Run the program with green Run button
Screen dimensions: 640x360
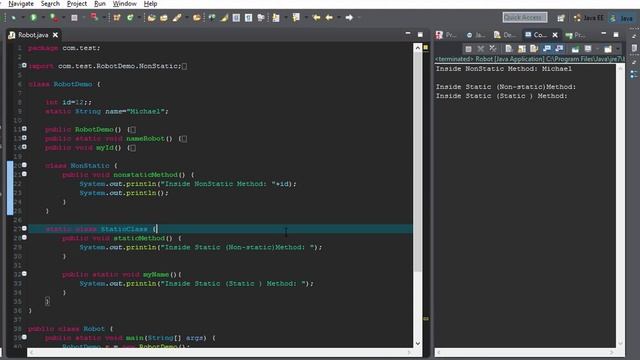tap(33, 18)
